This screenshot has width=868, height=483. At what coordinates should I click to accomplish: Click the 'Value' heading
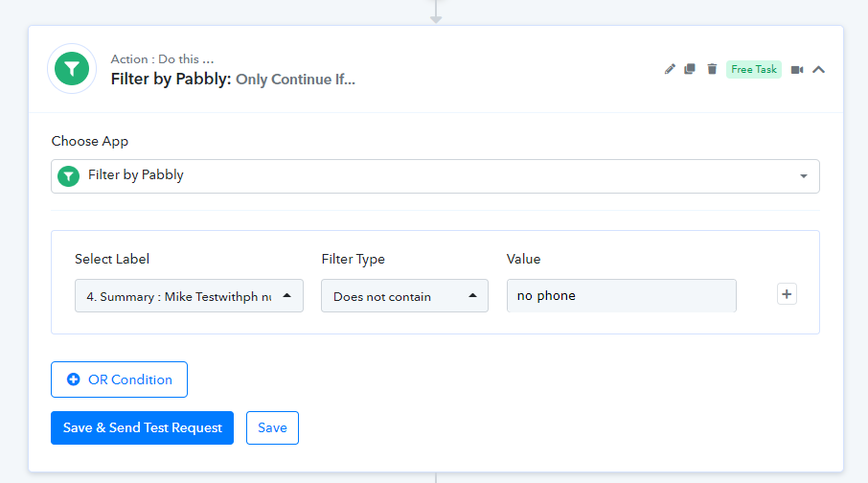point(523,259)
